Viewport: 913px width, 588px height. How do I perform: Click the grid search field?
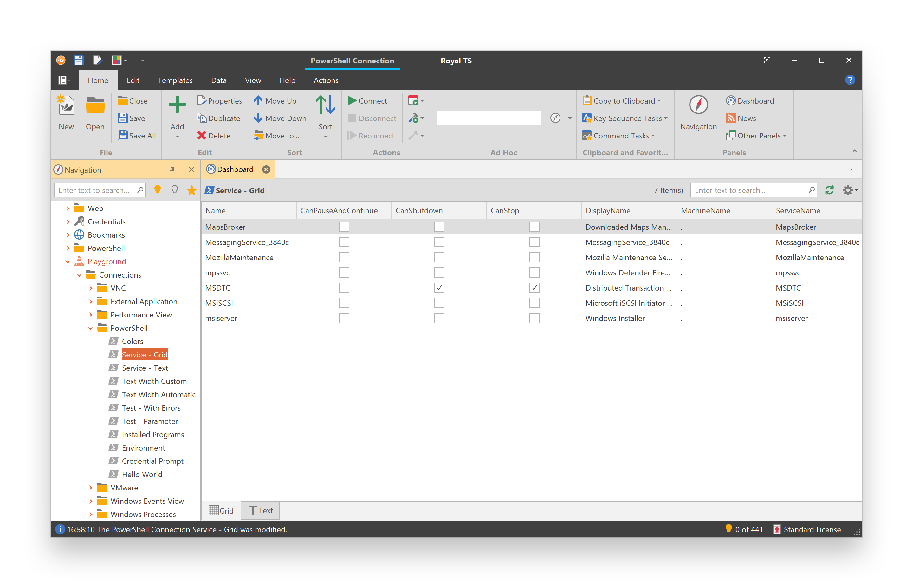point(753,190)
